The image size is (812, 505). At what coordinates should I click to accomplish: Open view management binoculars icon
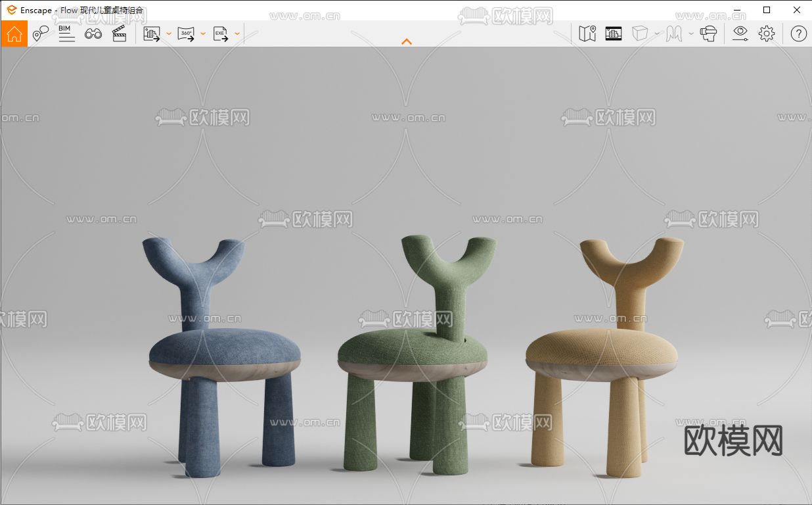[x=93, y=34]
